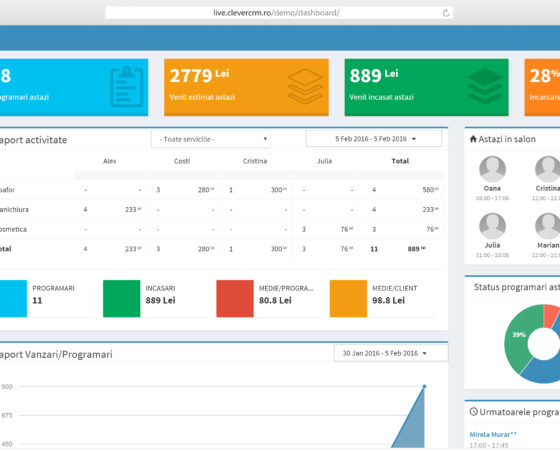
Task: Open Julia's avatar in salon panel
Action: [492, 226]
